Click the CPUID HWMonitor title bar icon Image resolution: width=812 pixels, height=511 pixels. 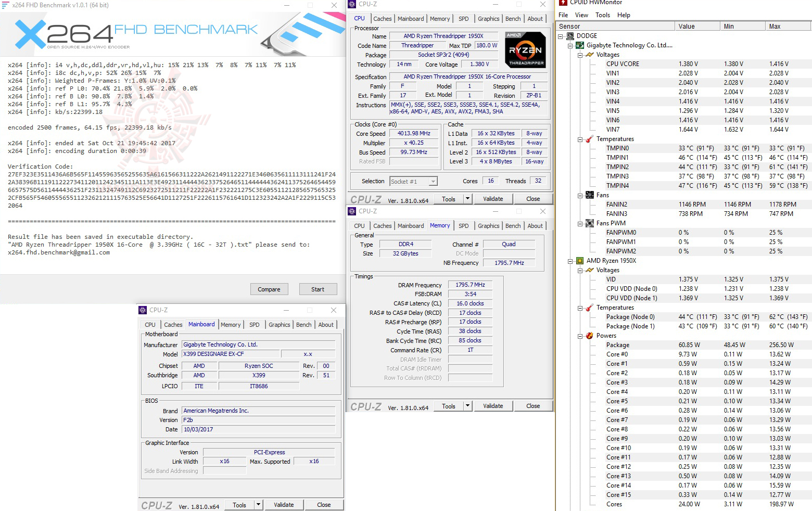562,3
